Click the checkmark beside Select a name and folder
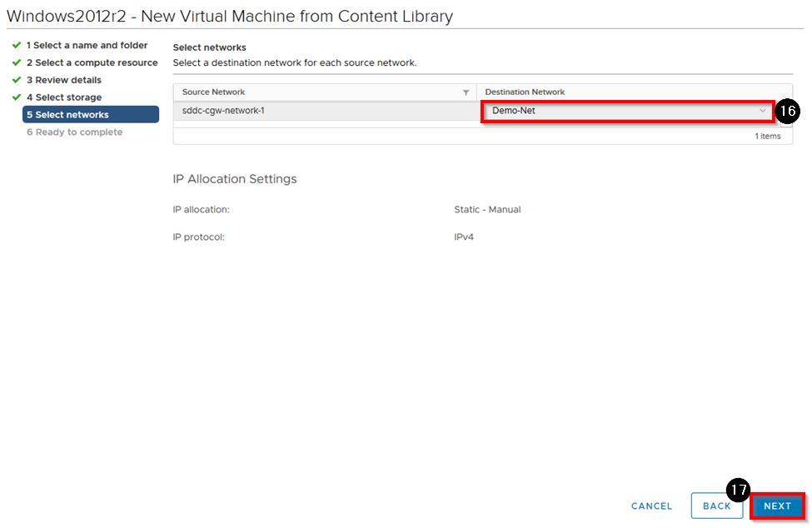The height and width of the screenshot is (528, 812). (17, 45)
